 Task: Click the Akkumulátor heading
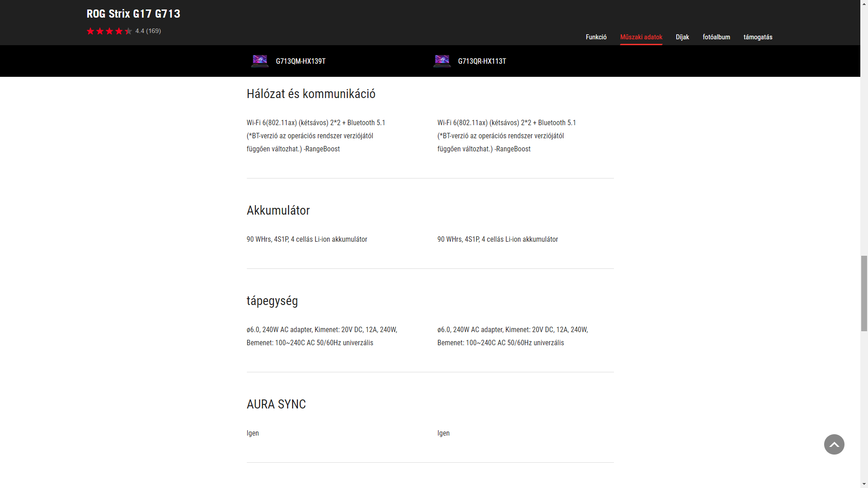click(278, 210)
